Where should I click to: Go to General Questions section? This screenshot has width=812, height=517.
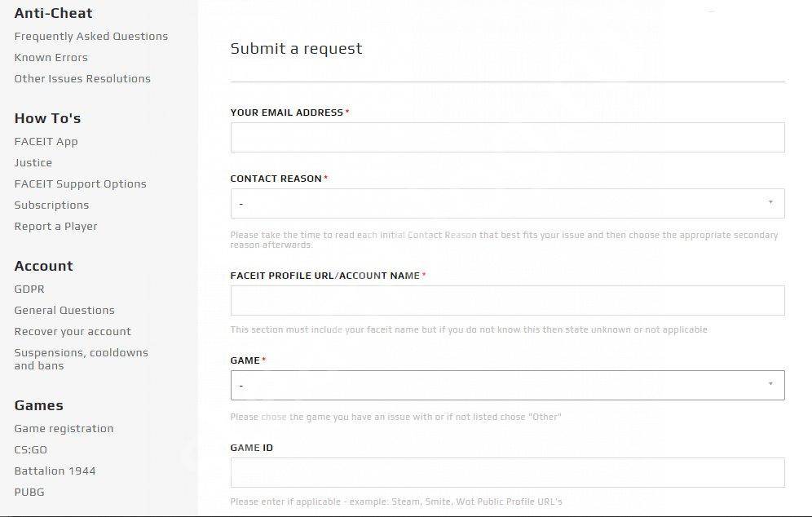pyautogui.click(x=64, y=311)
